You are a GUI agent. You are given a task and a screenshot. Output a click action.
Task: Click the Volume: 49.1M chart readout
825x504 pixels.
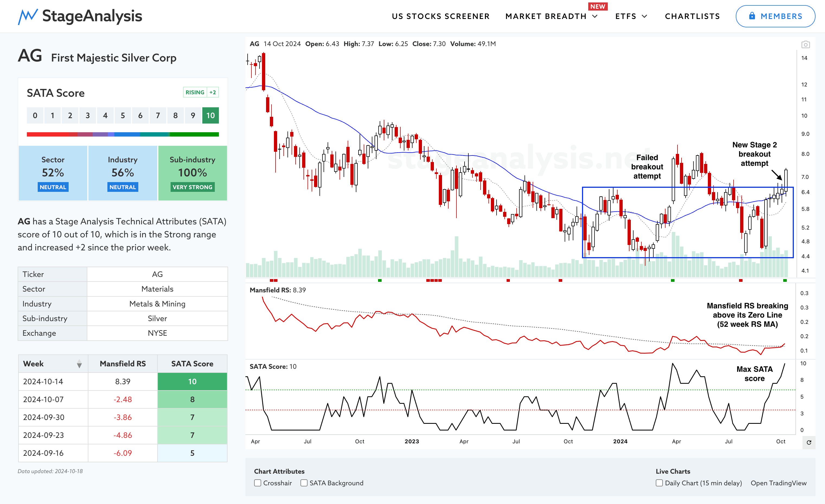click(473, 44)
